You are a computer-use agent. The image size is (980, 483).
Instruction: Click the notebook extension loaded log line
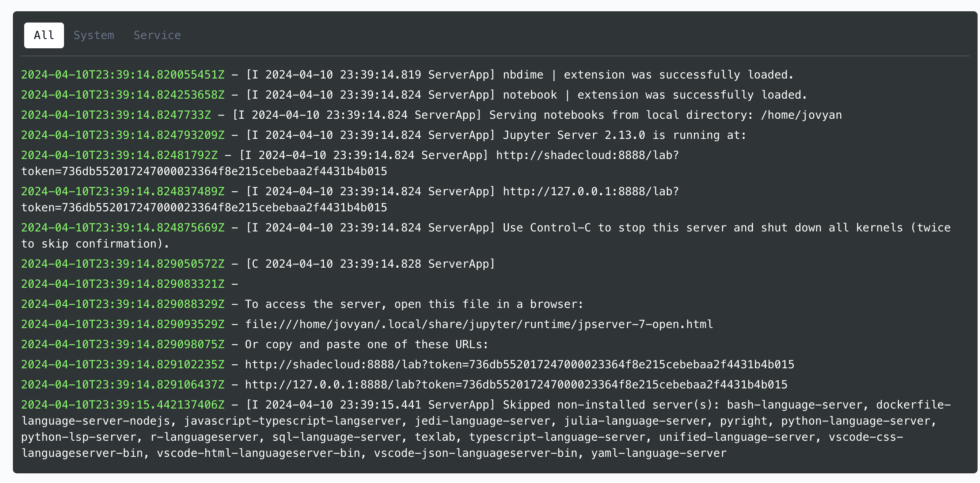point(414,95)
